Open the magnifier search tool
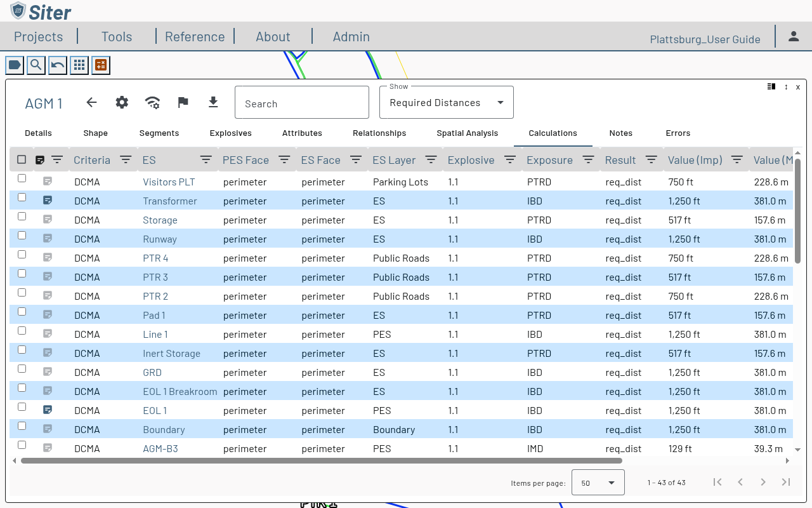 pos(36,65)
